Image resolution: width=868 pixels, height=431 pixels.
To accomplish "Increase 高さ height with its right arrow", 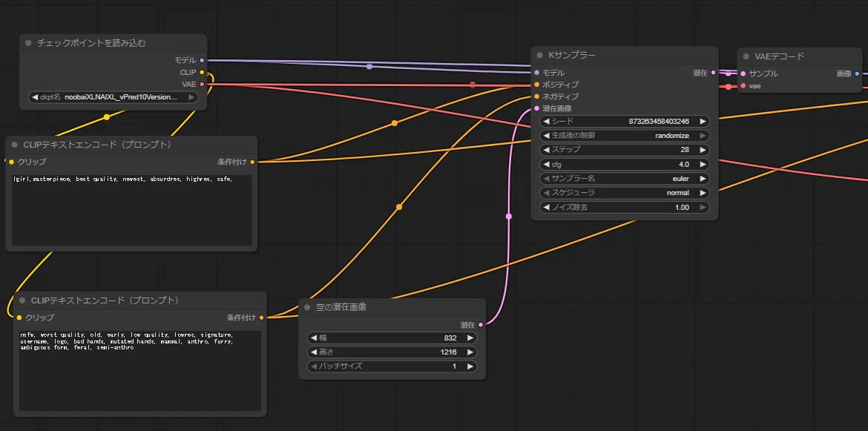I will pos(470,352).
